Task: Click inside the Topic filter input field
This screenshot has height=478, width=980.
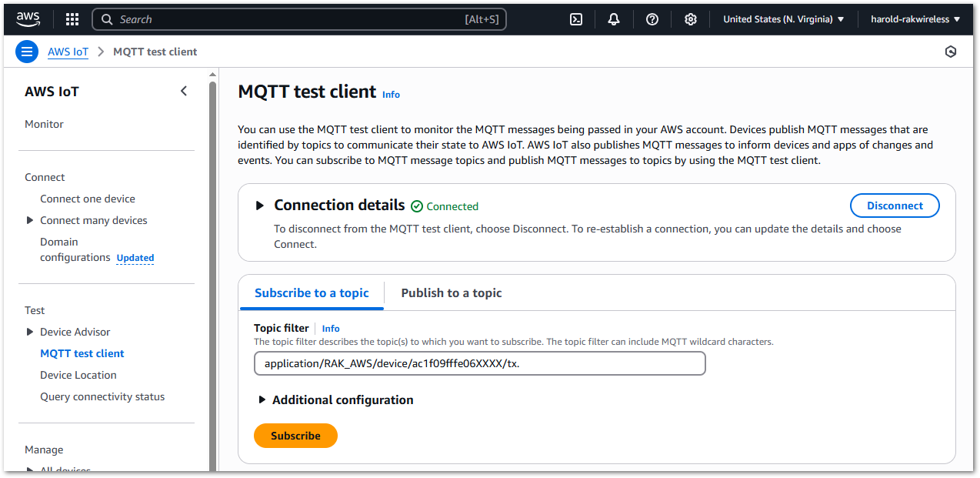Action: coord(479,363)
